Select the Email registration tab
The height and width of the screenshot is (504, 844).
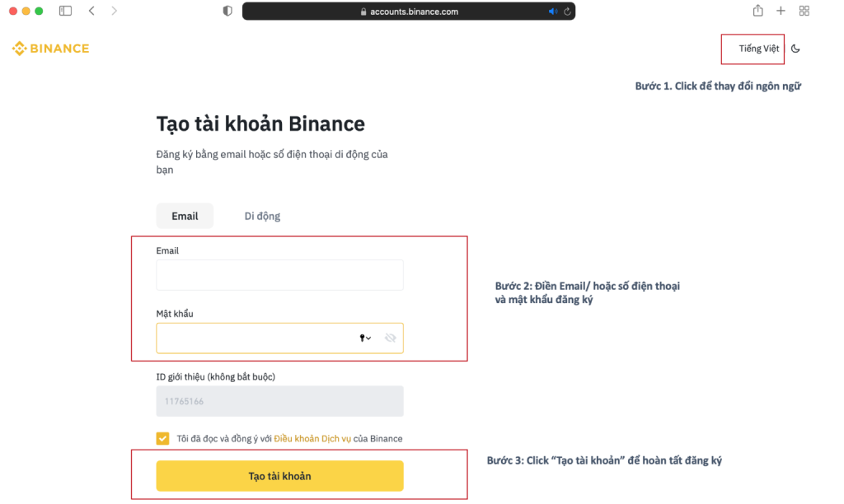tap(185, 216)
